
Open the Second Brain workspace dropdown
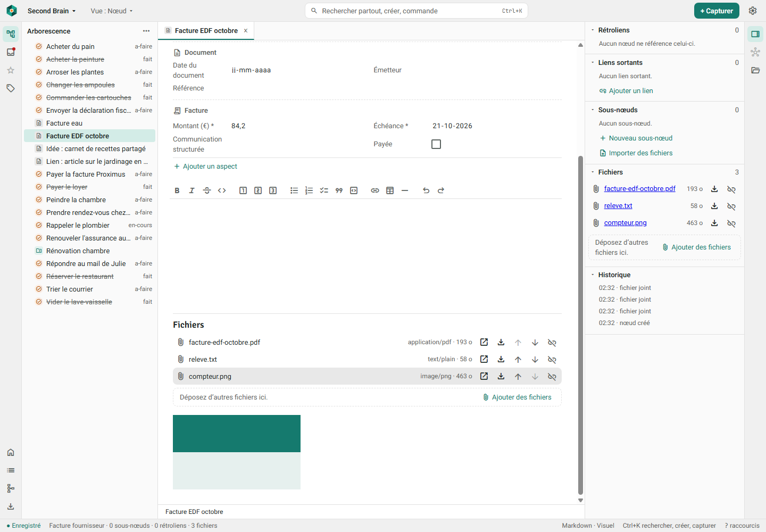tap(52, 11)
